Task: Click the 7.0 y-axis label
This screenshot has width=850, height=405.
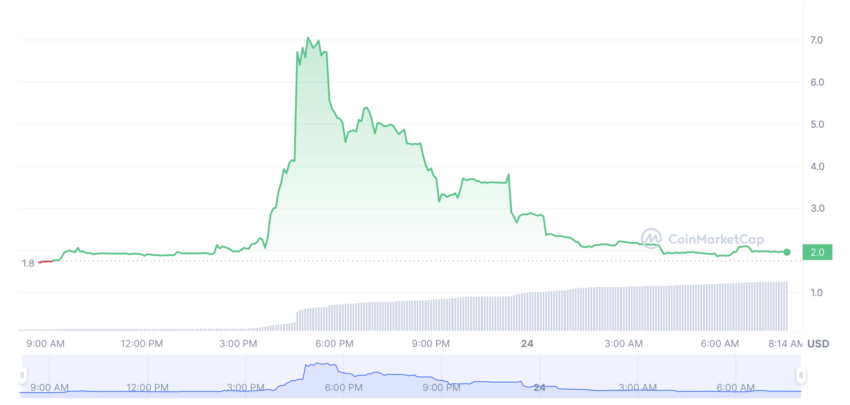Action: 816,40
